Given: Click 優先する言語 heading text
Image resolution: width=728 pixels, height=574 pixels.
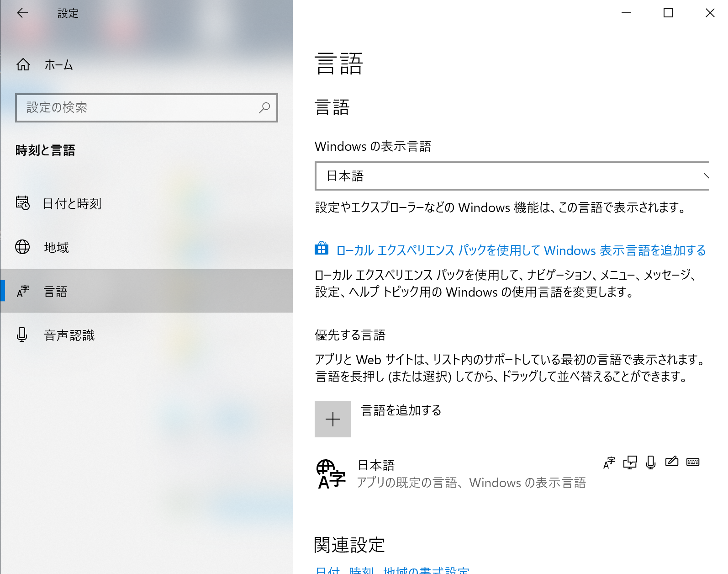Looking at the screenshot, I should [350, 335].
